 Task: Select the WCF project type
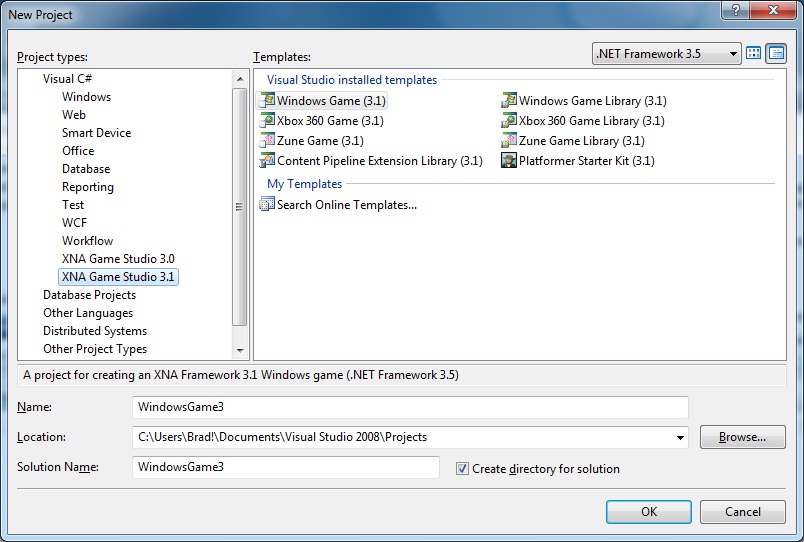(74, 223)
